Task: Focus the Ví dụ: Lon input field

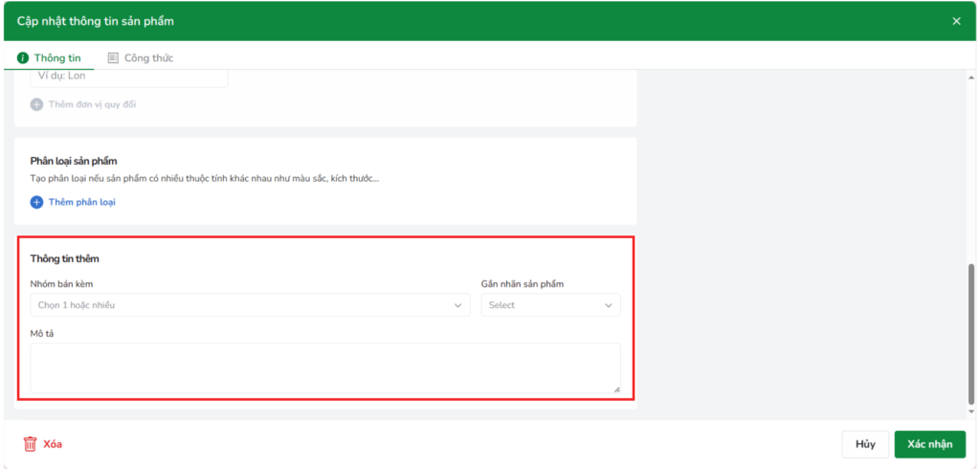Action: 129,78
